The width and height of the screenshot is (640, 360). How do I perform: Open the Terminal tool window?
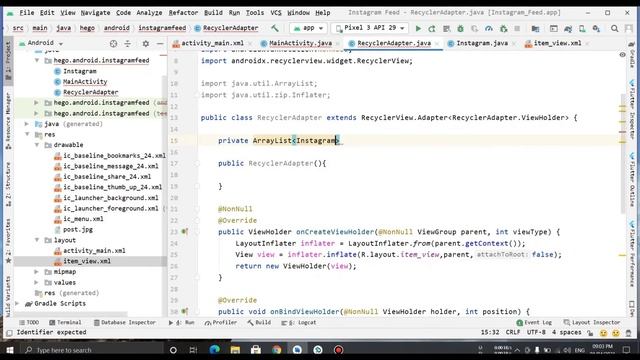65,322
